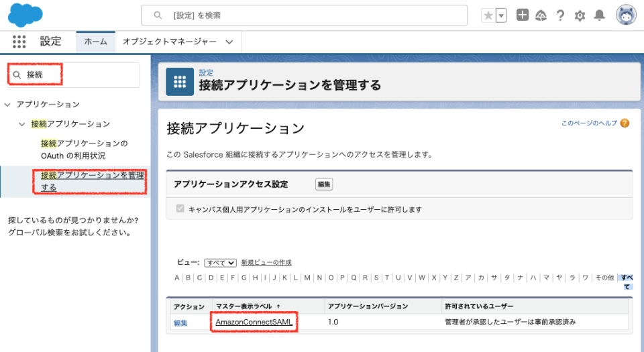
Task: Focus the [設定] を検索 global search field
Action: pyautogui.click(x=304, y=15)
